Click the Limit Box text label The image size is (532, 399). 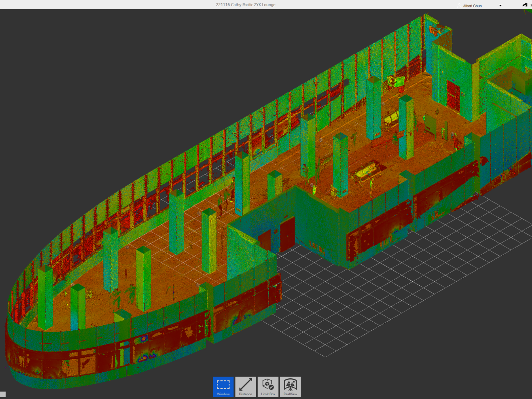[x=268, y=394]
